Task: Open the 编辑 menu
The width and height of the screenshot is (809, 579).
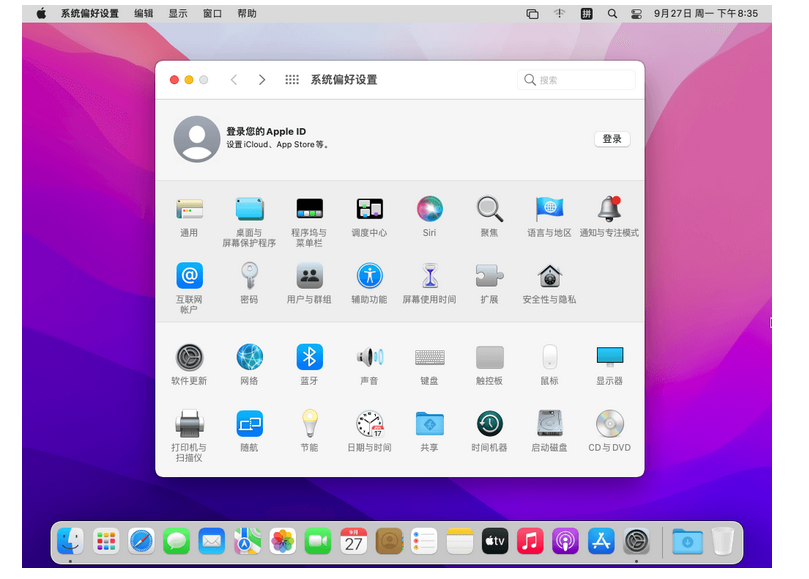Action: point(143,13)
